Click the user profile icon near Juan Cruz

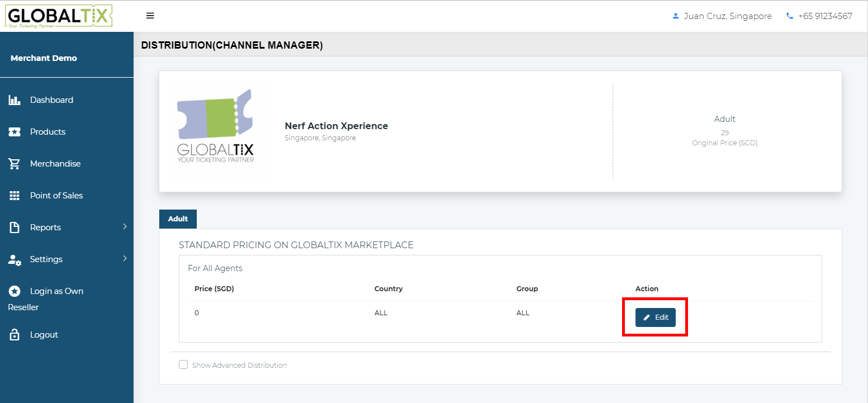pyautogui.click(x=675, y=16)
